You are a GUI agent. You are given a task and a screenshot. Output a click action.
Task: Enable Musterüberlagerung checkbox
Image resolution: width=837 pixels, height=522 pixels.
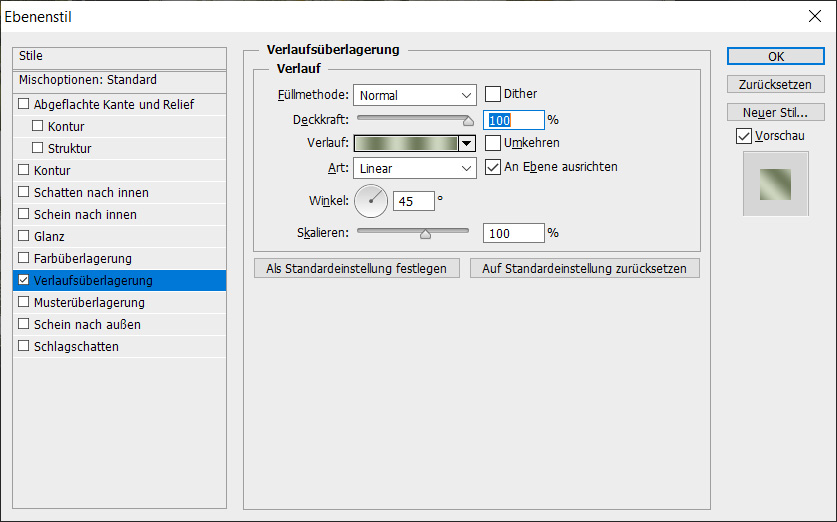[x=23, y=302]
